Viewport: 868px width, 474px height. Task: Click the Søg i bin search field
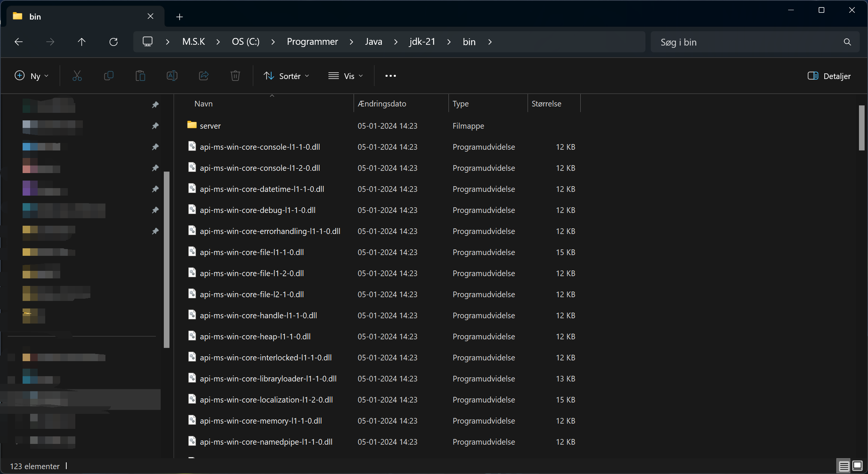755,42
